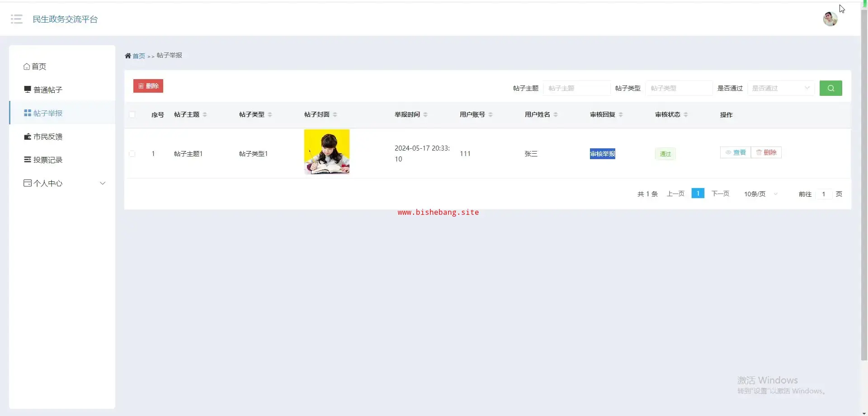Click the post cover thumbnail image
Image resolution: width=868 pixels, height=416 pixels.
coord(327,152)
